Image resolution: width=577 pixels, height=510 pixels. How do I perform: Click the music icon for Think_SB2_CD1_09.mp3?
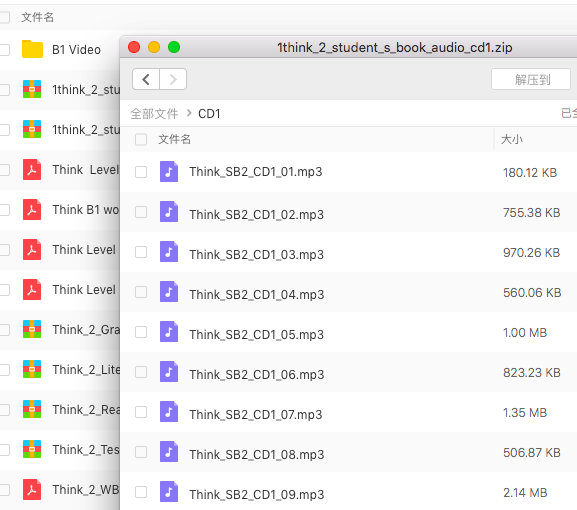tap(169, 492)
